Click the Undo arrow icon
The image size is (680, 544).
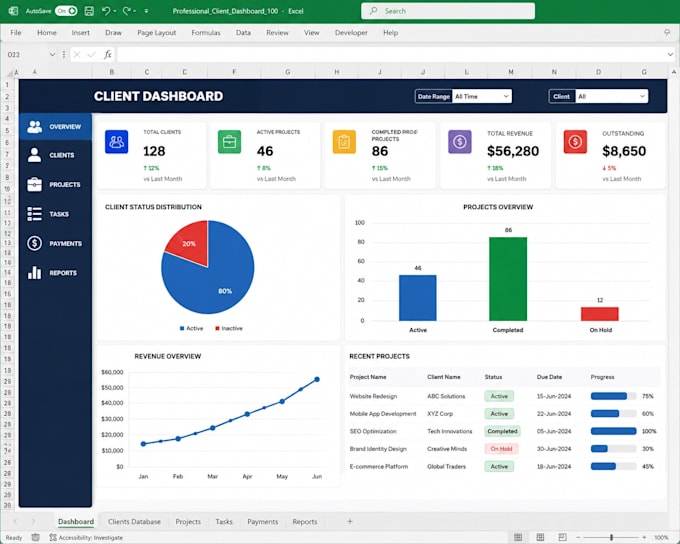point(106,11)
